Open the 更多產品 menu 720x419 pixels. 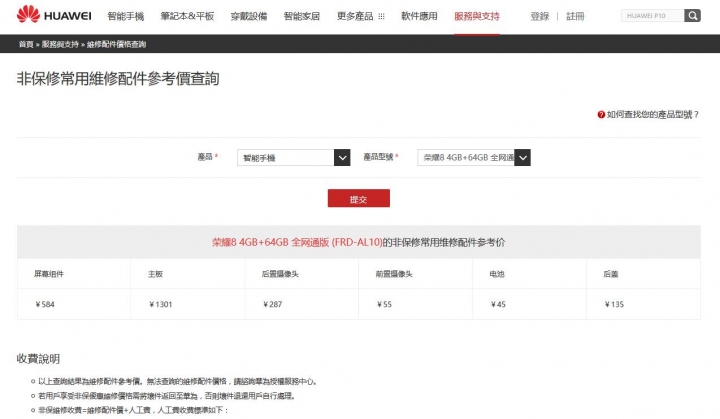click(x=355, y=17)
